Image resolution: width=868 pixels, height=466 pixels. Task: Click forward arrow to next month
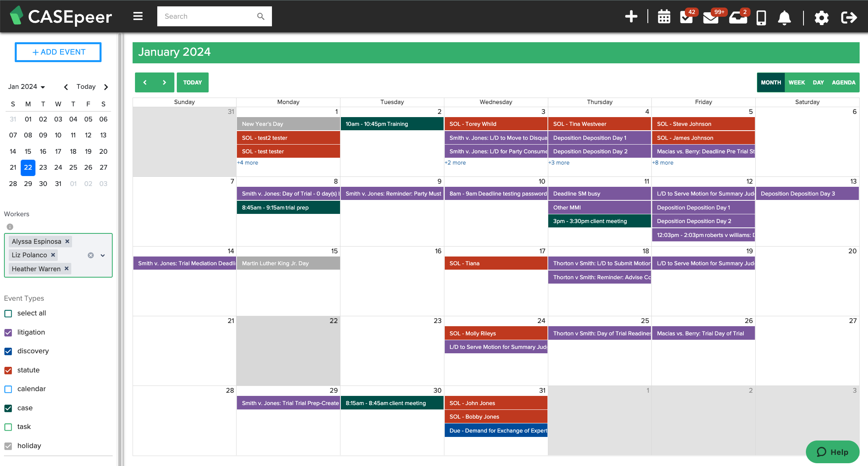[164, 82]
